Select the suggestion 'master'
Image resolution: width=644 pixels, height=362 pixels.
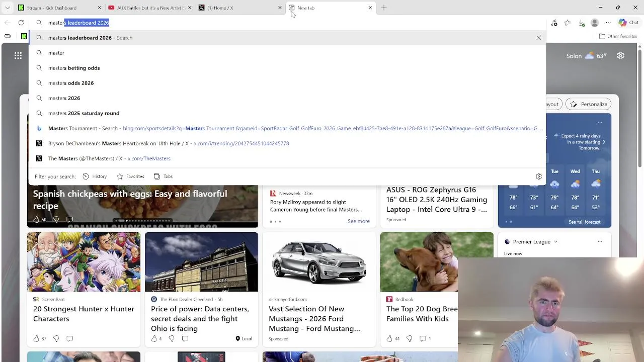pos(287,53)
